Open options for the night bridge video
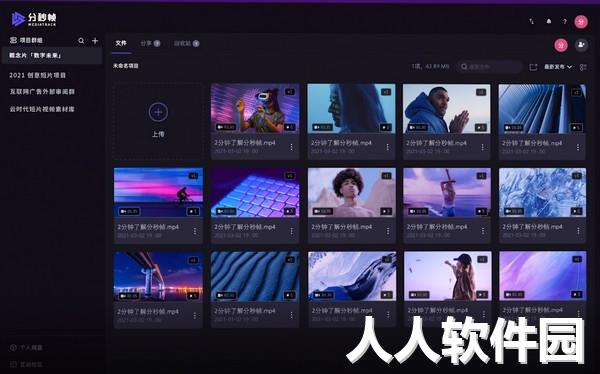The width and height of the screenshot is (600, 374). point(195,315)
